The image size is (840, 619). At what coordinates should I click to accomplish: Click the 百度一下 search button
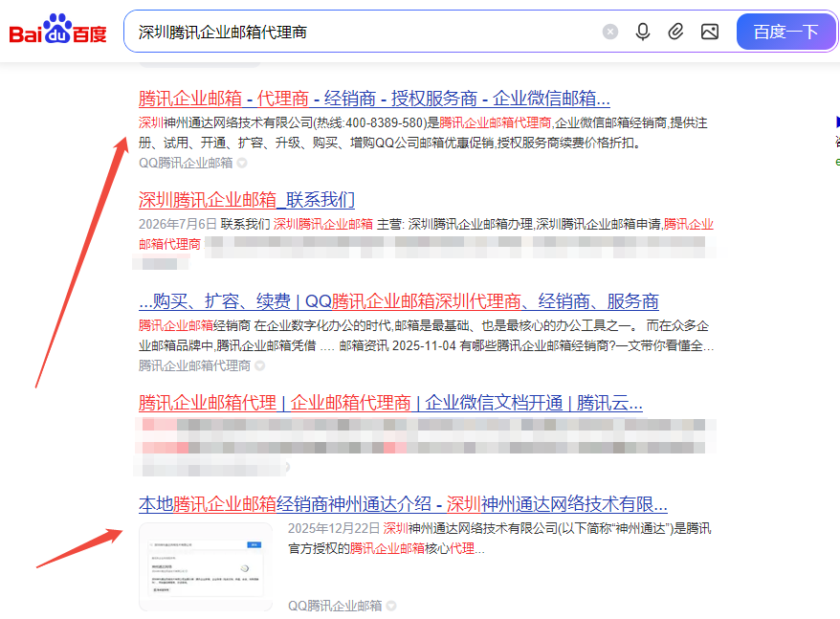pyautogui.click(x=785, y=33)
